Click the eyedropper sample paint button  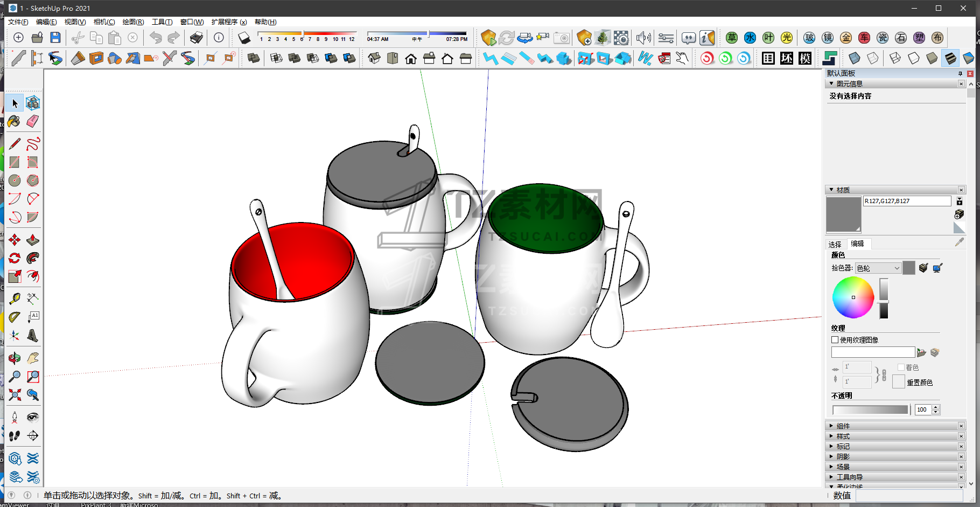pyautogui.click(x=960, y=242)
